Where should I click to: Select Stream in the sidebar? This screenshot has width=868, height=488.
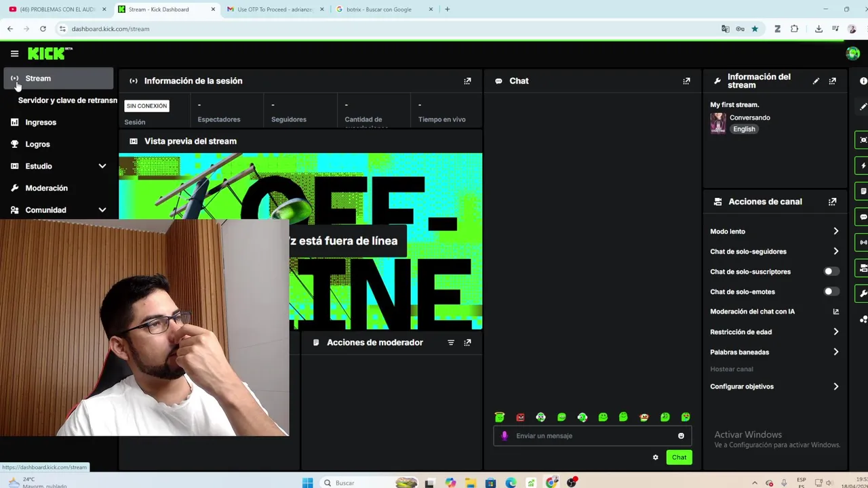58,78
